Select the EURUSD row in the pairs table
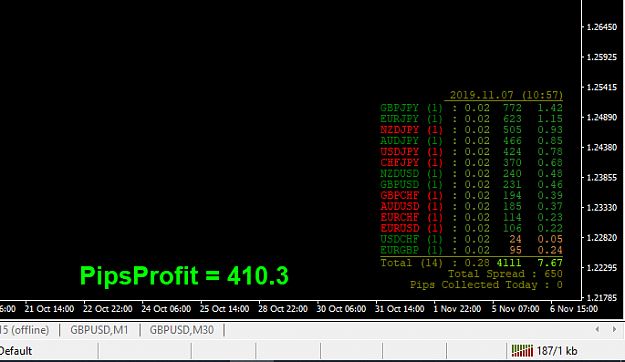 pyautogui.click(x=471, y=228)
